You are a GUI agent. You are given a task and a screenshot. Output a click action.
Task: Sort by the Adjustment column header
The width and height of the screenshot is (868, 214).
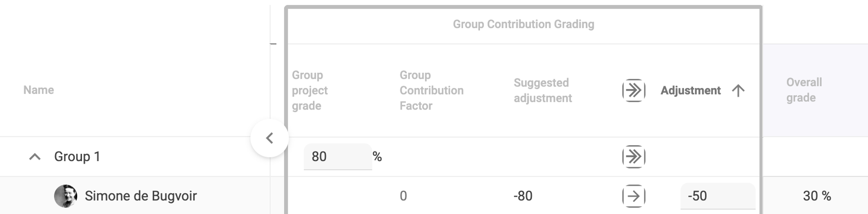[690, 91]
